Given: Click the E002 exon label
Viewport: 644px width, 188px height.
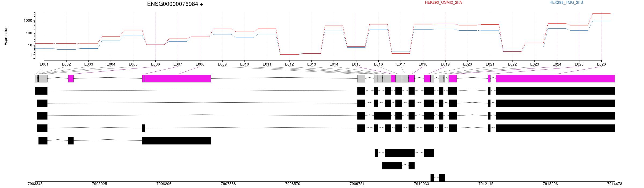Looking at the screenshot, I should point(66,64).
